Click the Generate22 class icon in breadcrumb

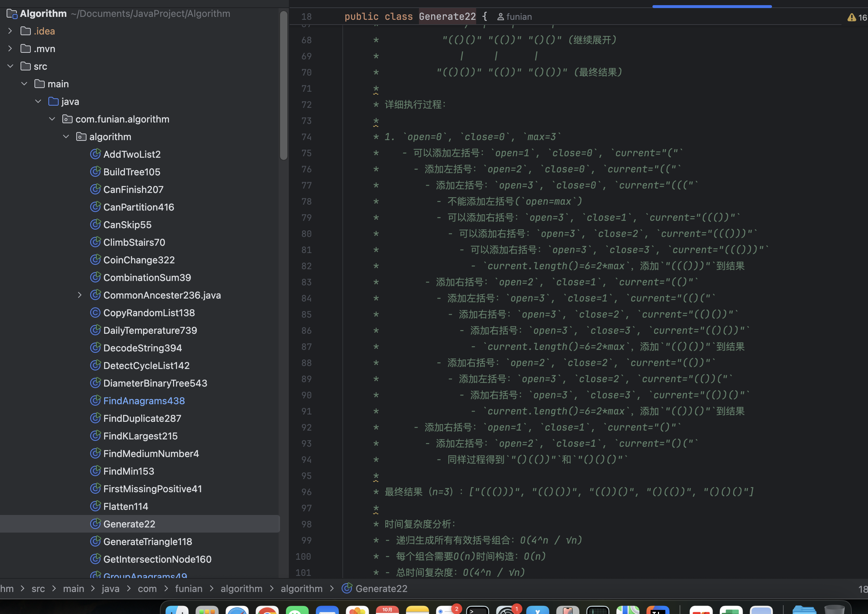(x=346, y=588)
